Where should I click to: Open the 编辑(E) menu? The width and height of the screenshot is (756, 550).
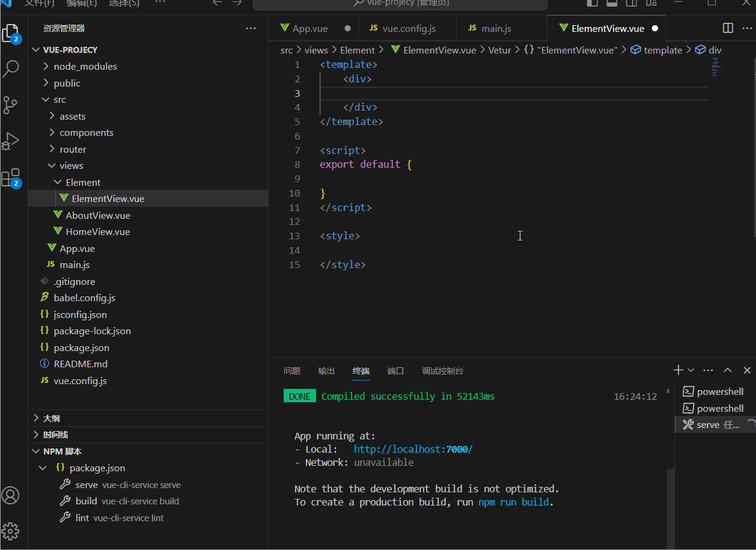coord(82,3)
